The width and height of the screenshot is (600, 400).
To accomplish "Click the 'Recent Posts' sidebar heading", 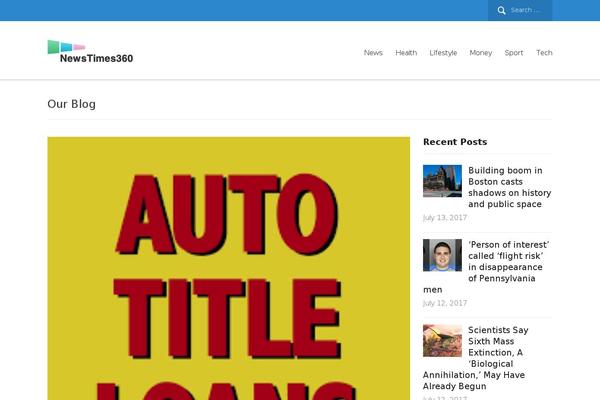I will (455, 142).
